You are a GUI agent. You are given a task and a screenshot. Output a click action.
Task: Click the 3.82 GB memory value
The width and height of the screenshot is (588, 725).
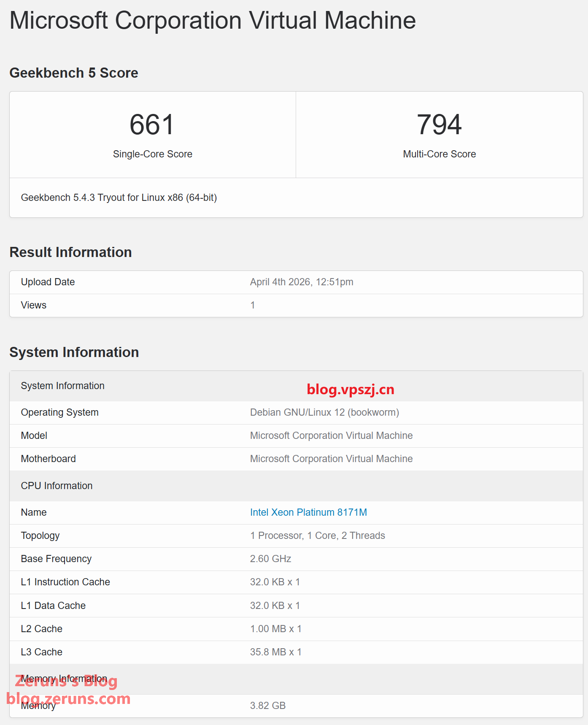click(x=268, y=706)
